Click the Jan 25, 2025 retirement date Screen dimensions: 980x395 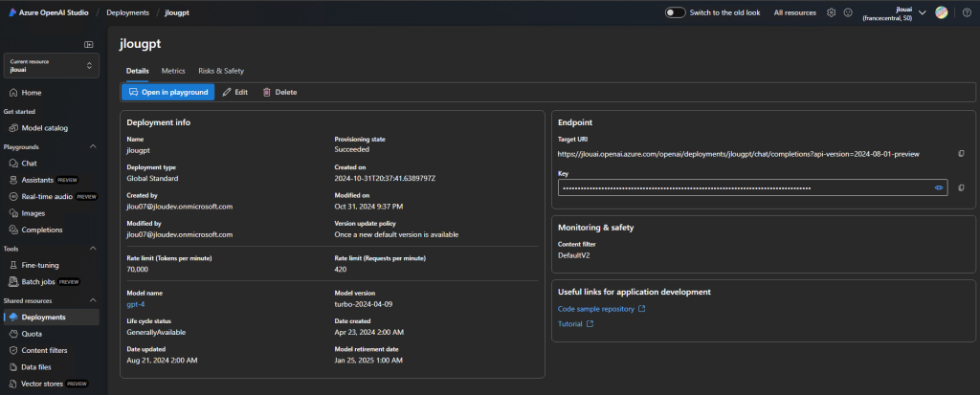click(x=368, y=361)
